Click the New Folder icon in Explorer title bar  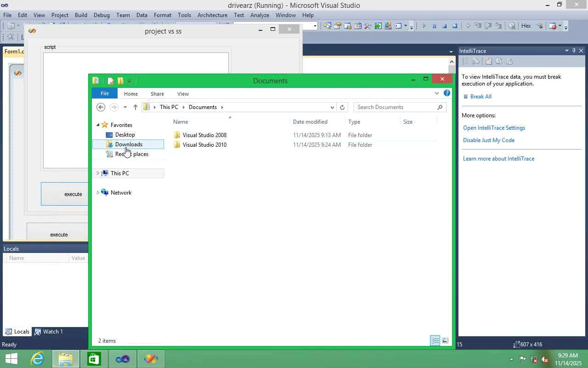[x=120, y=81]
